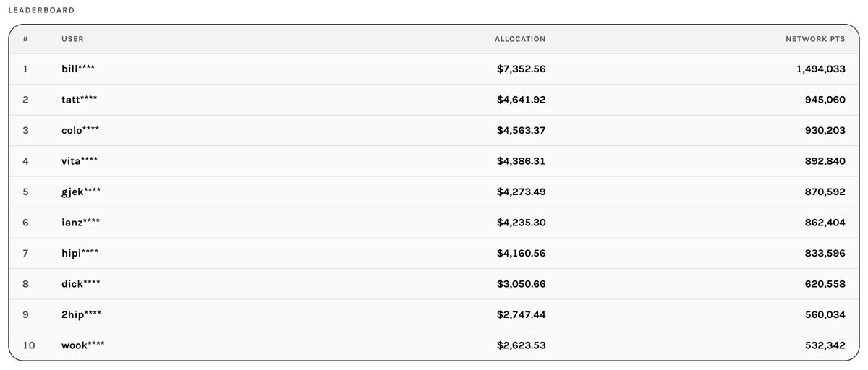Select the bill**** user row
868x370 pixels.
tap(434, 69)
